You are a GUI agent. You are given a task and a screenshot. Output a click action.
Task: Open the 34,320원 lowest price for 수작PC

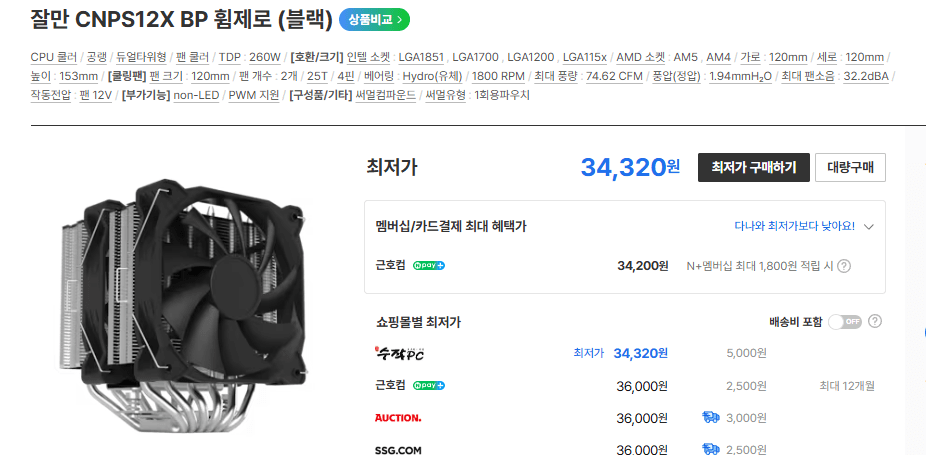(x=641, y=353)
